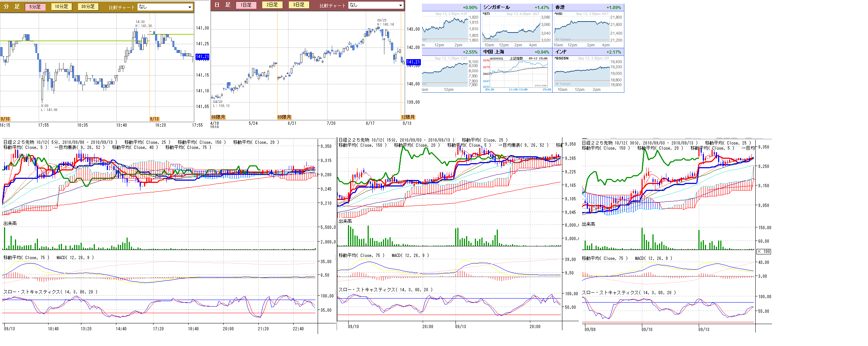Image resolution: width=868 pixels, height=346 pixels.
Task: Click the 141.21 price tag on daily chart
Action: pyautogui.click(x=413, y=62)
